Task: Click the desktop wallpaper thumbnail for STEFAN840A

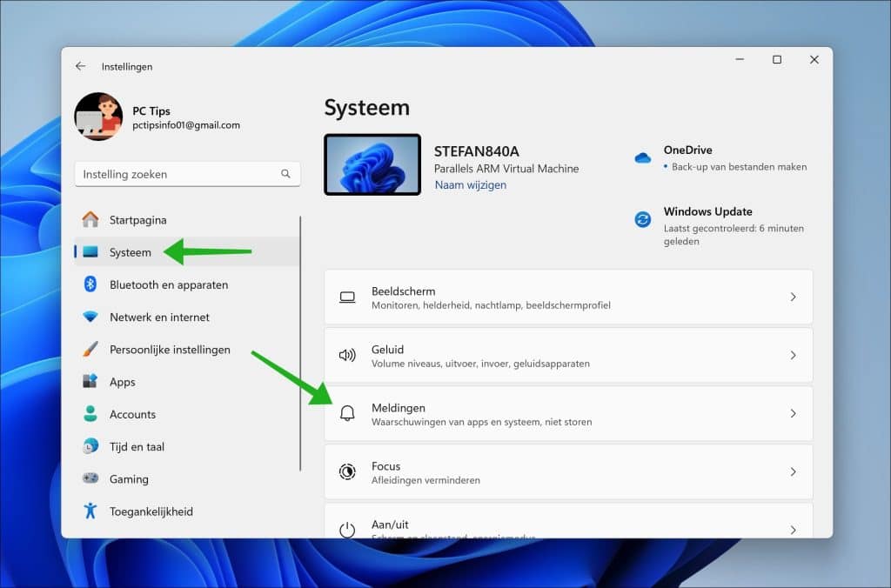Action: [x=372, y=164]
